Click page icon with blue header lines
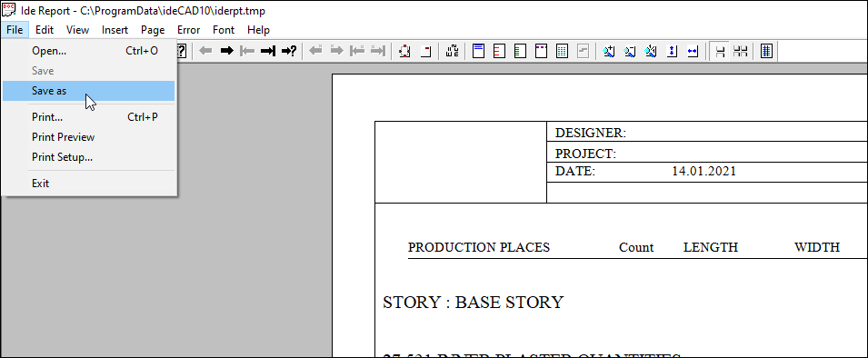This screenshot has width=868, height=358. tap(478, 52)
